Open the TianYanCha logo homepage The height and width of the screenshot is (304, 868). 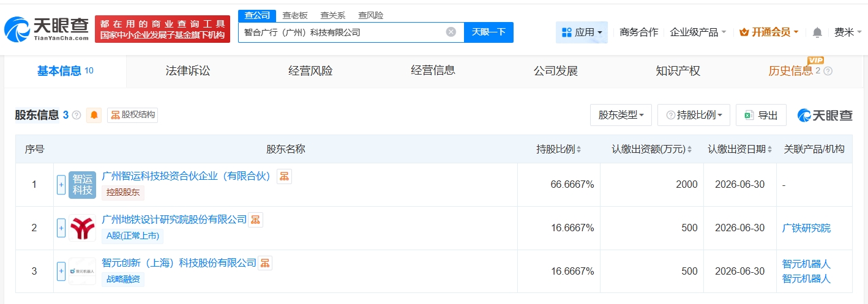coord(47,28)
